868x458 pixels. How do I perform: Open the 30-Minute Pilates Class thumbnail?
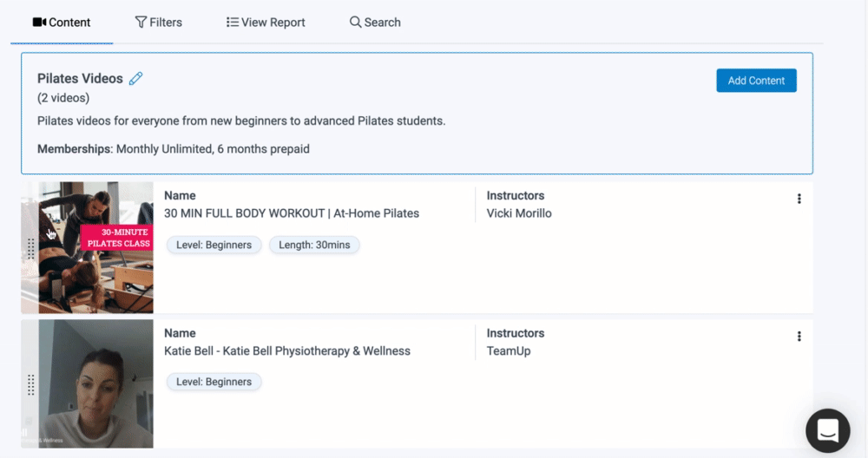tap(95, 247)
